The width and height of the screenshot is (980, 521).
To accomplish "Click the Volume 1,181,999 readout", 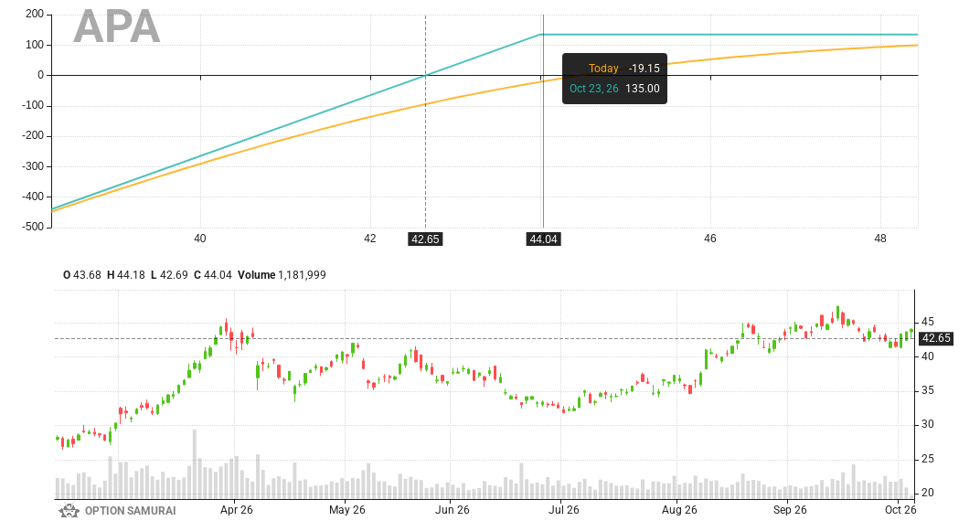I will pos(282,275).
